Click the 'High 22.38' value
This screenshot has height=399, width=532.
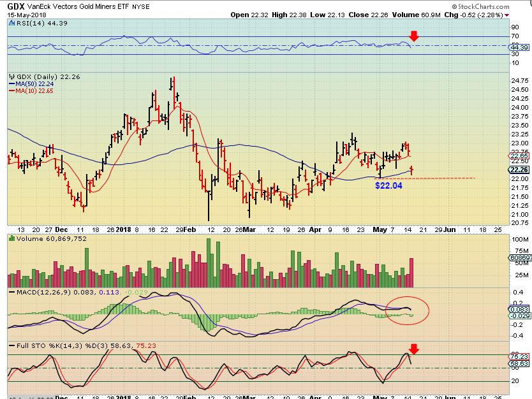(x=289, y=15)
